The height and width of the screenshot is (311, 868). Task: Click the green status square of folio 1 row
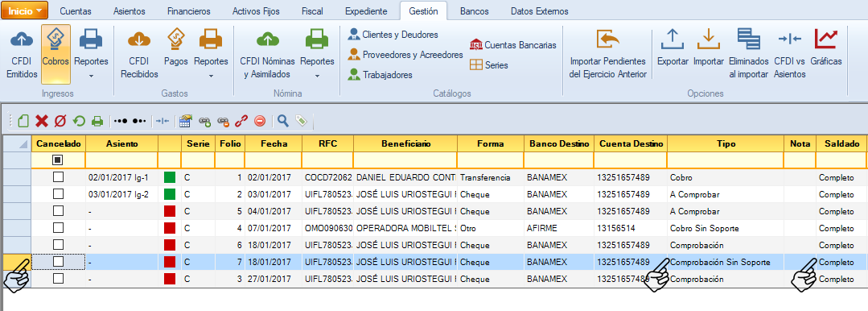click(170, 178)
